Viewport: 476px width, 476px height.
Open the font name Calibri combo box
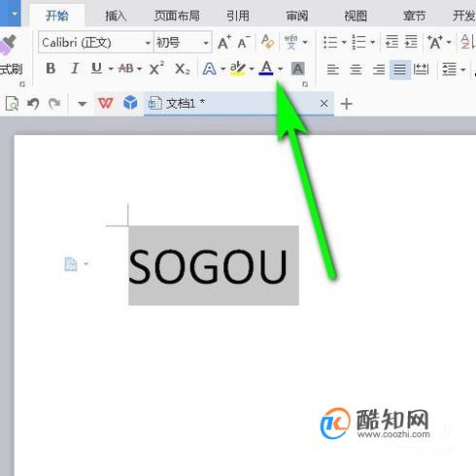tap(96, 42)
